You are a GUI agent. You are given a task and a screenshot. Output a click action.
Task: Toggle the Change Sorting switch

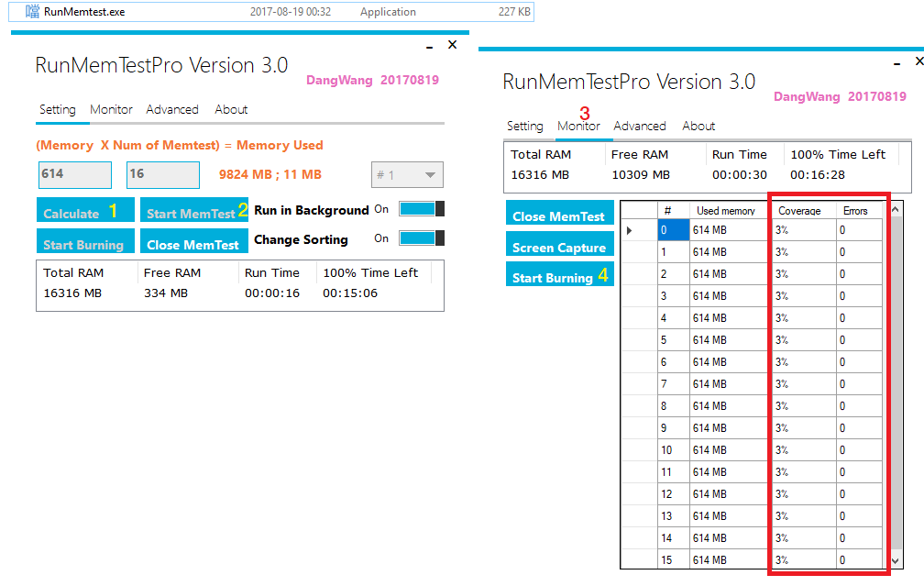422,238
